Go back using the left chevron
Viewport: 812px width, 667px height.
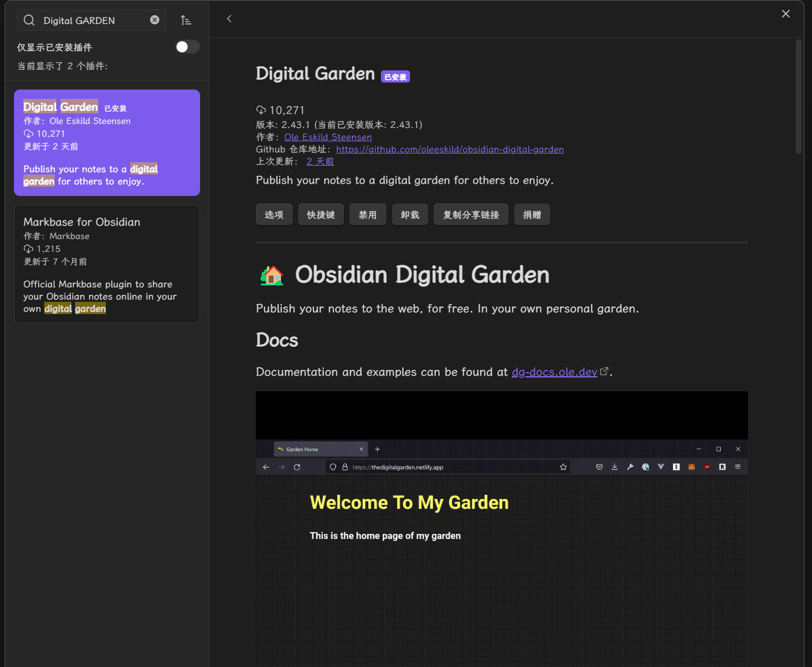coord(229,19)
